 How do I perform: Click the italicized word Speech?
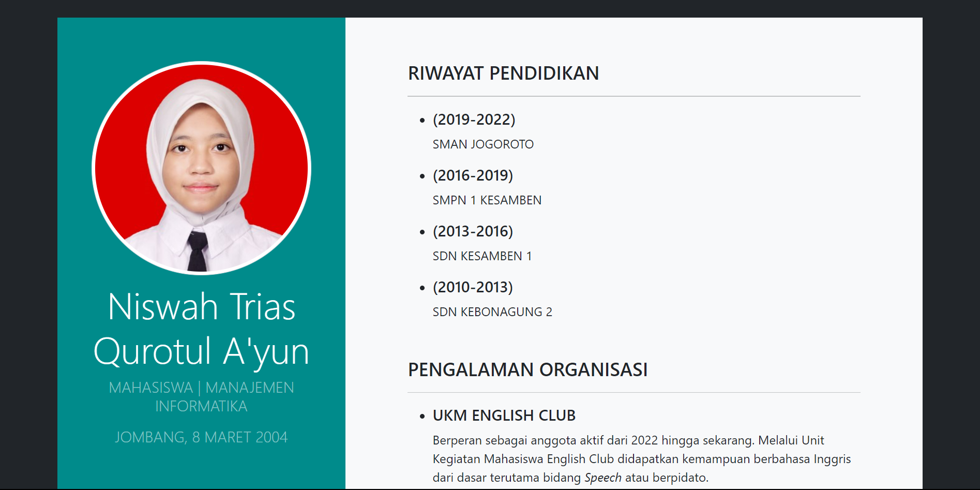604,477
